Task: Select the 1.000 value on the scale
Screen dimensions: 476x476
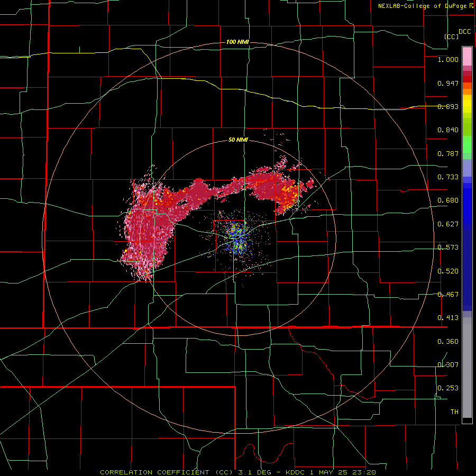Action: pos(448,59)
